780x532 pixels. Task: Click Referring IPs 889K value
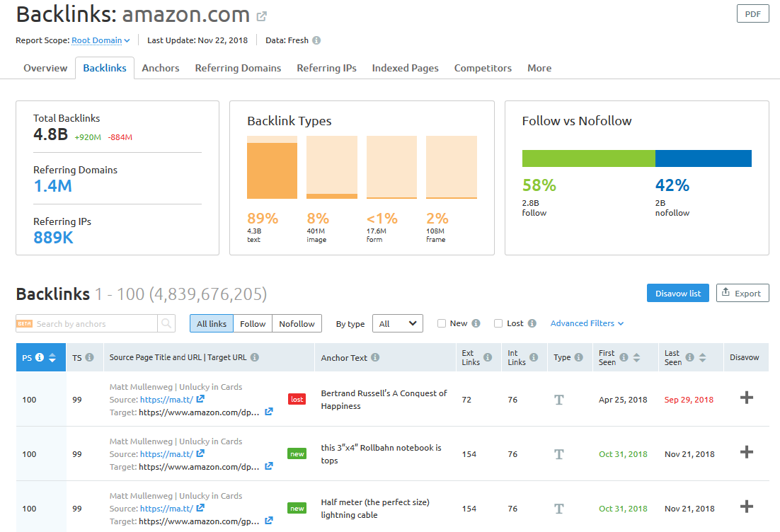point(53,238)
